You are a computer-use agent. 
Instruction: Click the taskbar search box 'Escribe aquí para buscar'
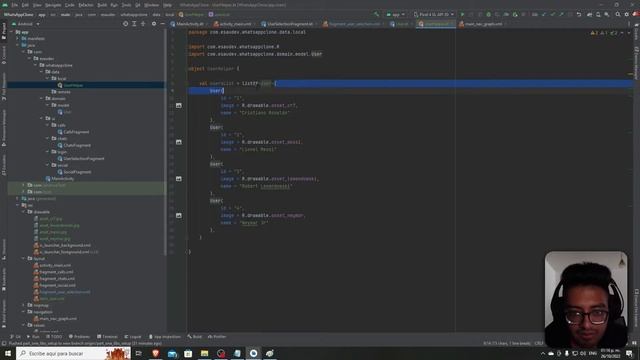click(73, 353)
